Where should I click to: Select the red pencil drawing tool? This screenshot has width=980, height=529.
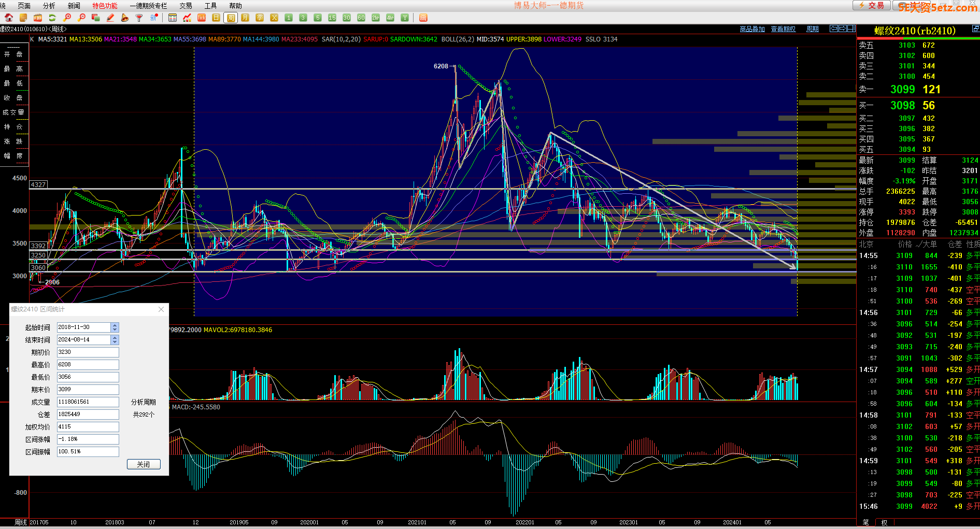[x=110, y=18]
